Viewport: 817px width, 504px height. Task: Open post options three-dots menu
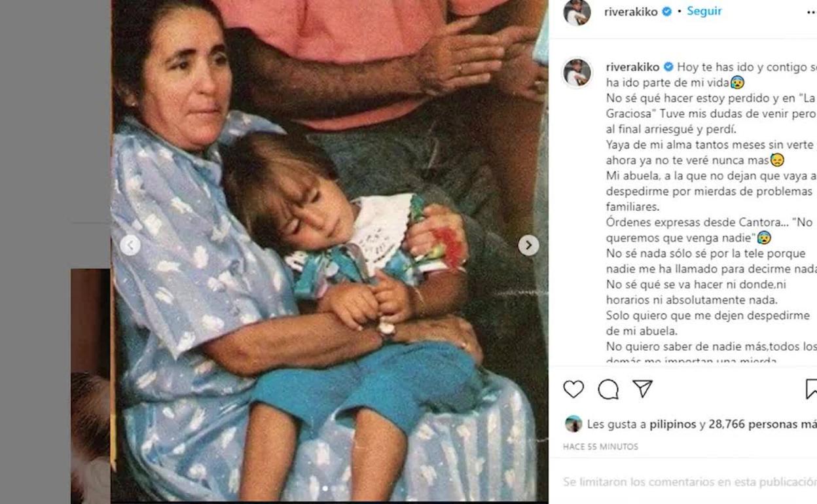coord(812,12)
